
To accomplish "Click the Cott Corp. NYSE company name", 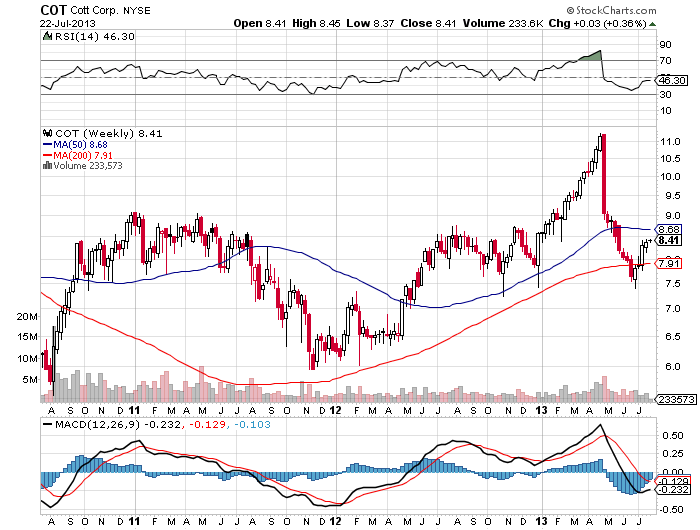I will point(110,10).
